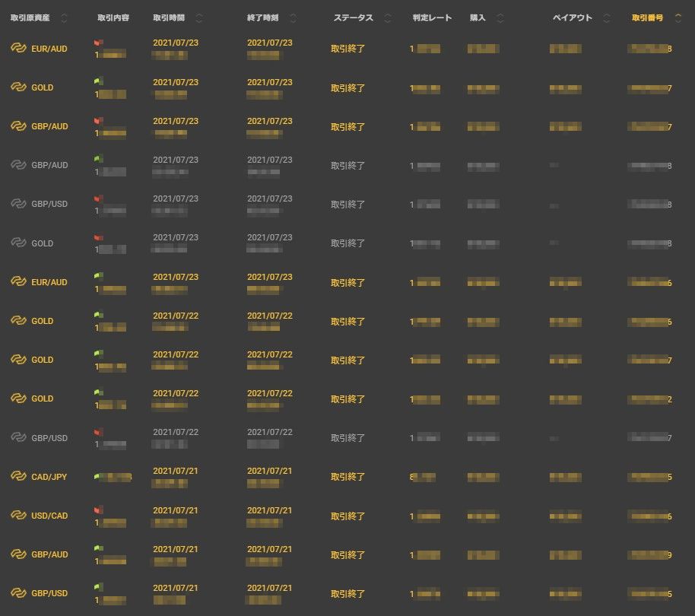
Task: Select the 取引番号 column header
Action: pyautogui.click(x=647, y=18)
